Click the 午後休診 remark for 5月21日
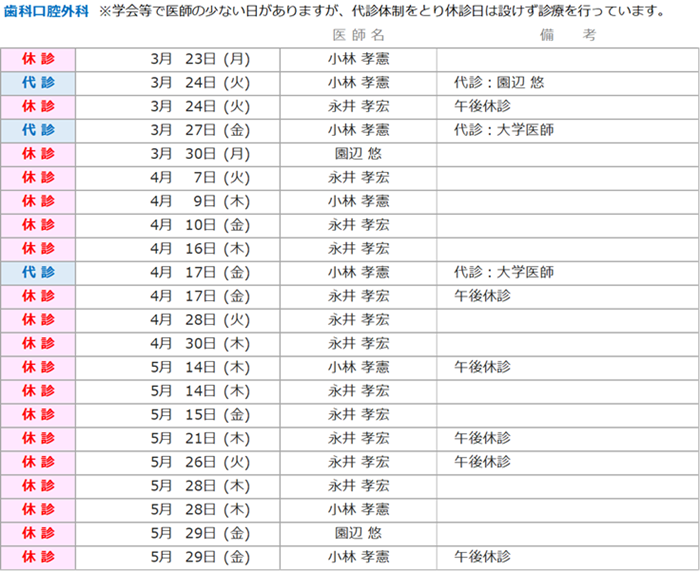The width and height of the screenshot is (700, 571). [x=482, y=438]
